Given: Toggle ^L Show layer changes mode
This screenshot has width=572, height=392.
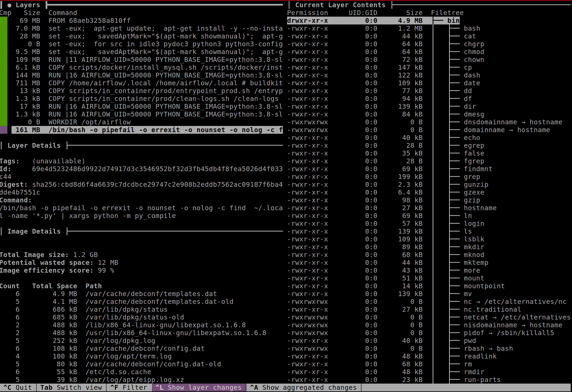Looking at the screenshot, I should tap(198, 387).
